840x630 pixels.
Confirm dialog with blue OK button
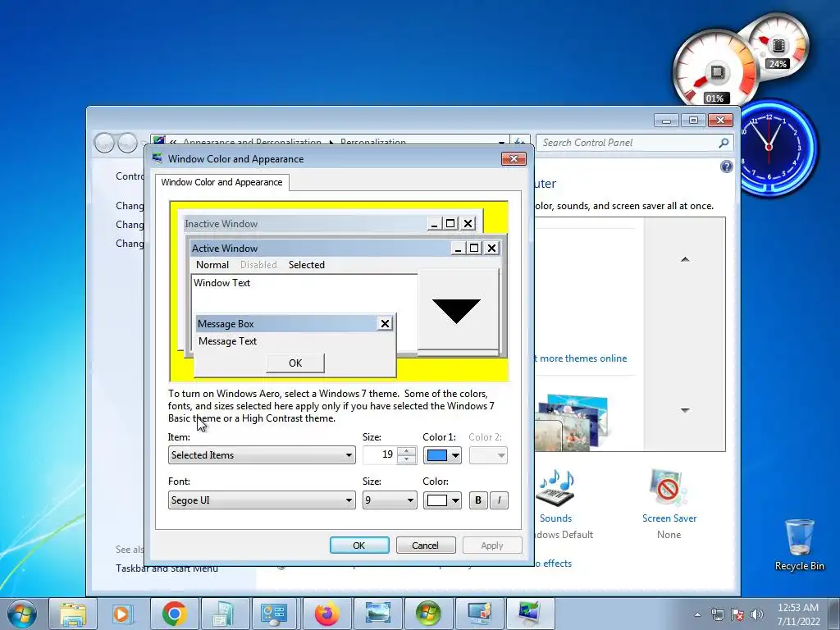pyautogui.click(x=359, y=546)
